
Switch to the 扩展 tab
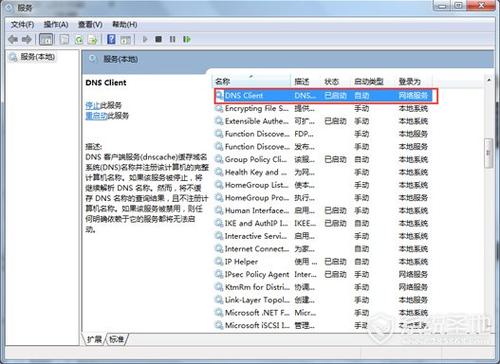[94, 339]
